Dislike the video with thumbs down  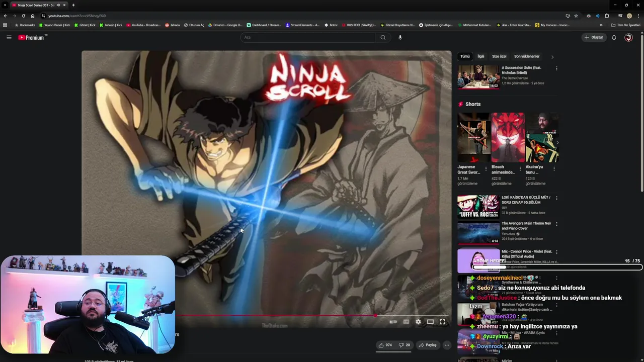point(405,345)
